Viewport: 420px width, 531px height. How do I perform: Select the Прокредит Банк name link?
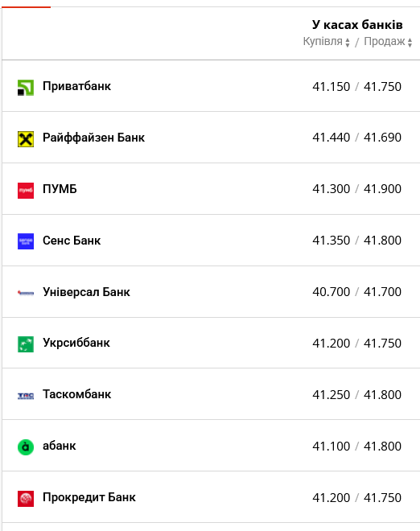89,497
